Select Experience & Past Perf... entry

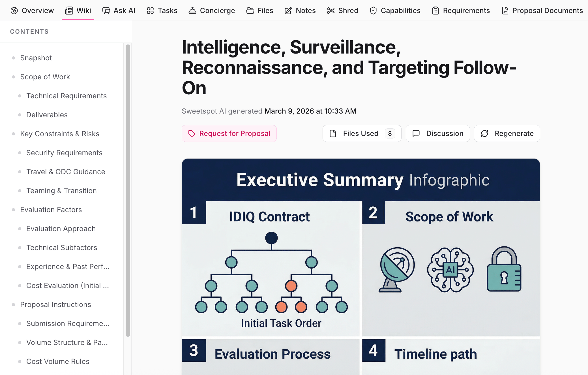[x=68, y=267]
